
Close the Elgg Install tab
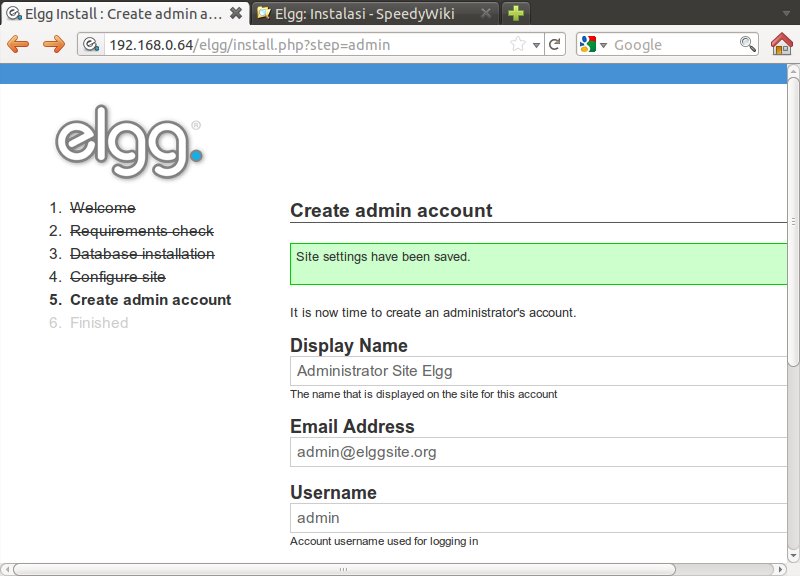235,13
